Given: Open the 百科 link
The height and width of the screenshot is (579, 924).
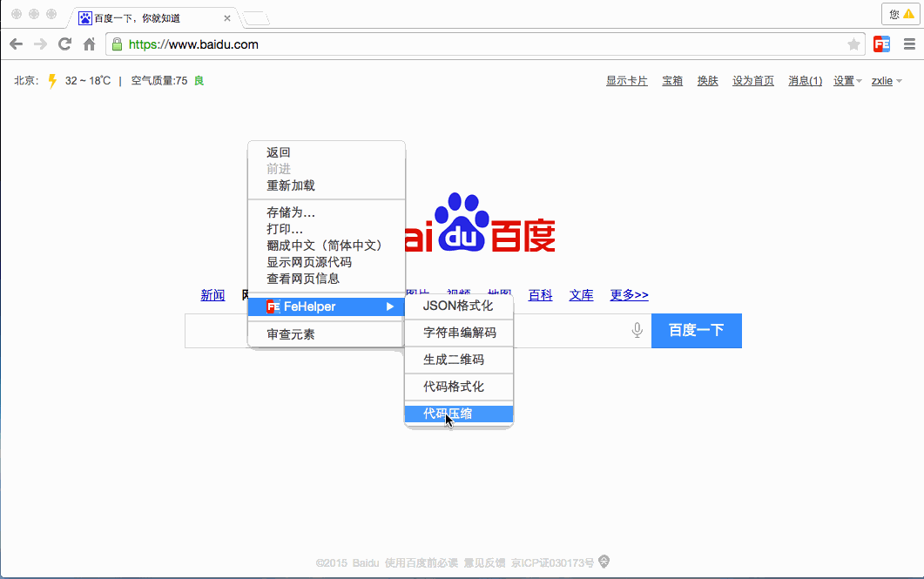Looking at the screenshot, I should tap(540, 295).
